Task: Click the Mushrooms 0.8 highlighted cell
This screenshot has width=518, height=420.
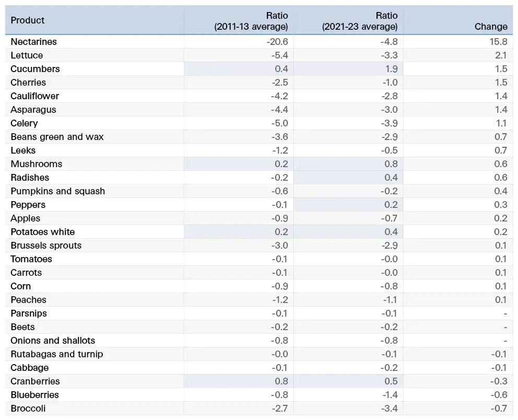Action: [x=348, y=164]
